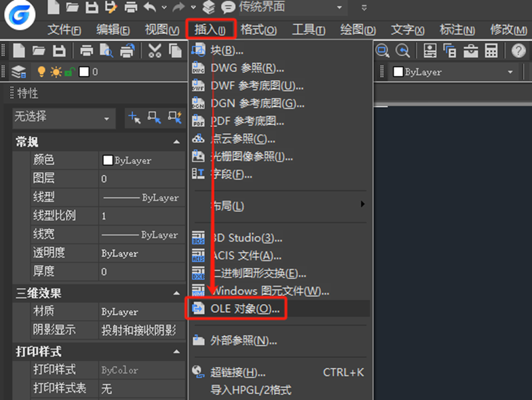
Task: Open Help via the question mark icon
Action: pos(517,51)
